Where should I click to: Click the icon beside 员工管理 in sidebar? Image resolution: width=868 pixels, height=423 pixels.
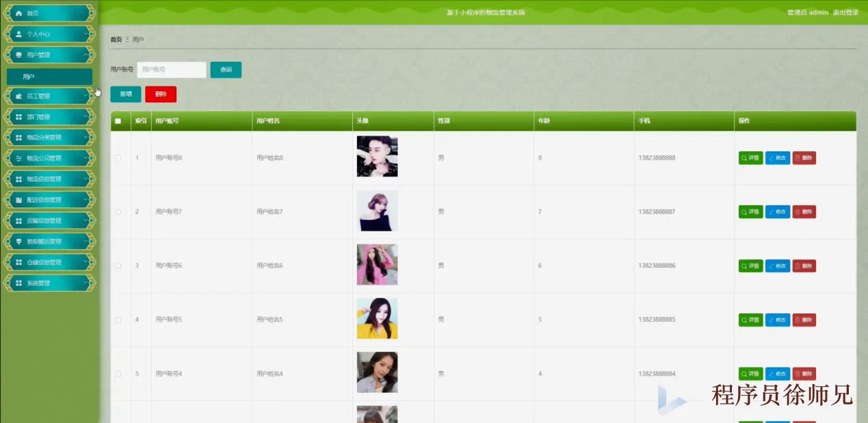(x=19, y=97)
